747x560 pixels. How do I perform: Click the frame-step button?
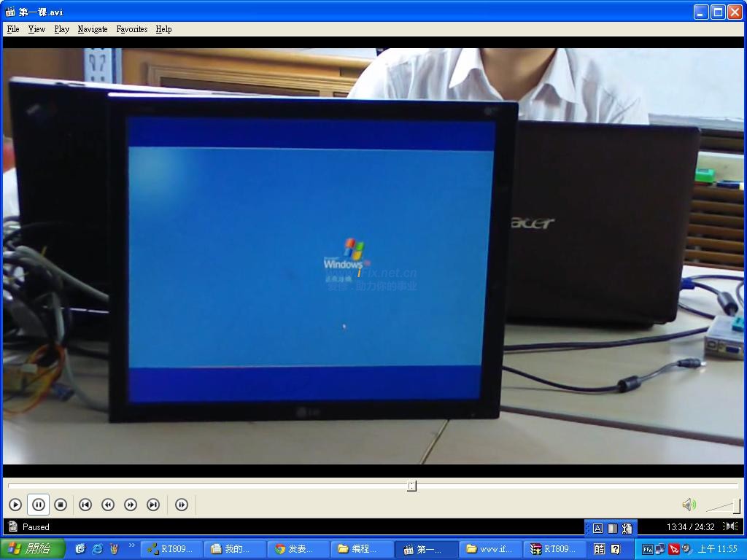pos(182,505)
